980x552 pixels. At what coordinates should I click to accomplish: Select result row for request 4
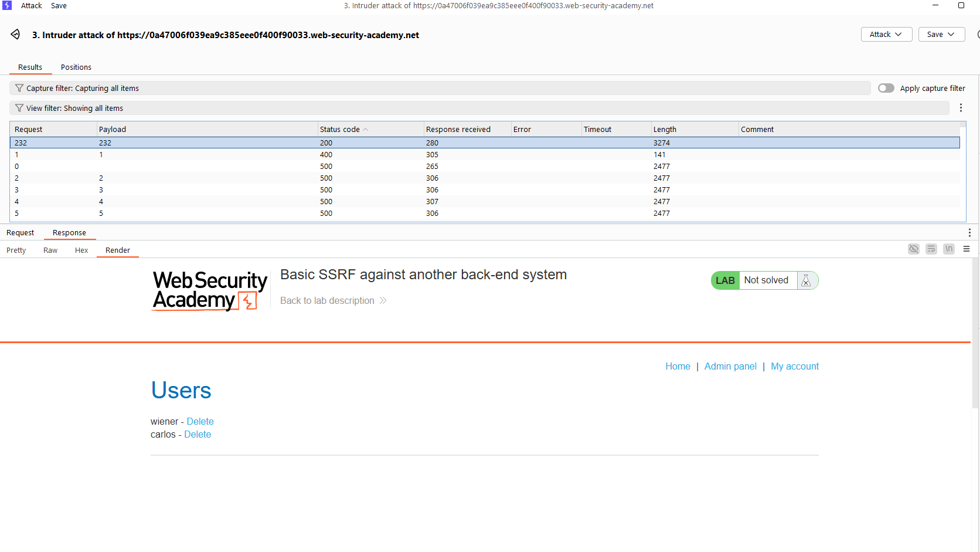click(x=485, y=201)
